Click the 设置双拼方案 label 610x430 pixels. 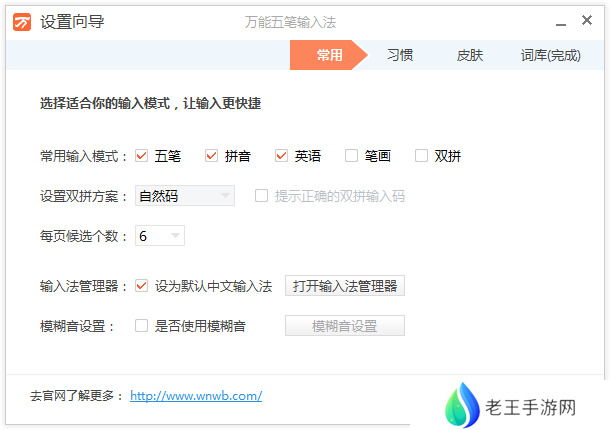83,196
